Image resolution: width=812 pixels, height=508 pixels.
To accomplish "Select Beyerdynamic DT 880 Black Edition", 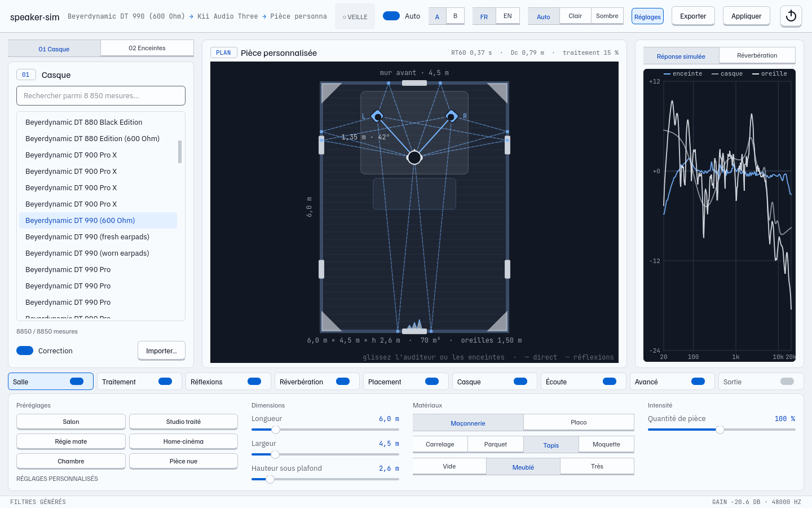I will [x=98, y=122].
